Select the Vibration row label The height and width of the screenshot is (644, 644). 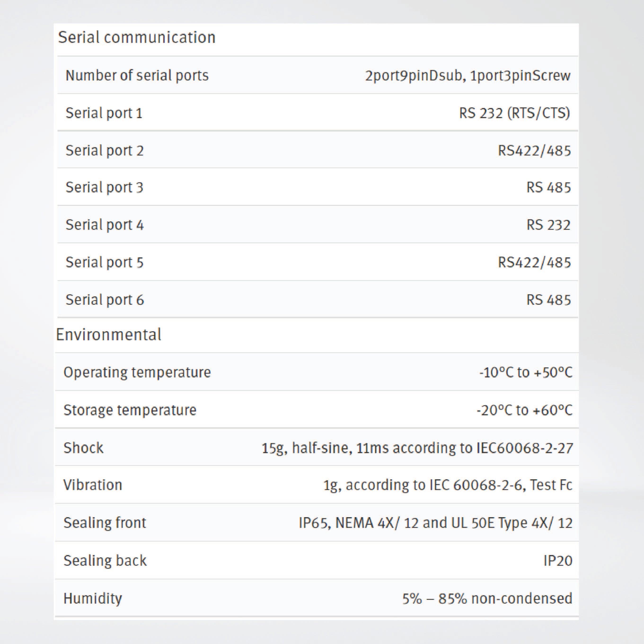tap(93, 485)
